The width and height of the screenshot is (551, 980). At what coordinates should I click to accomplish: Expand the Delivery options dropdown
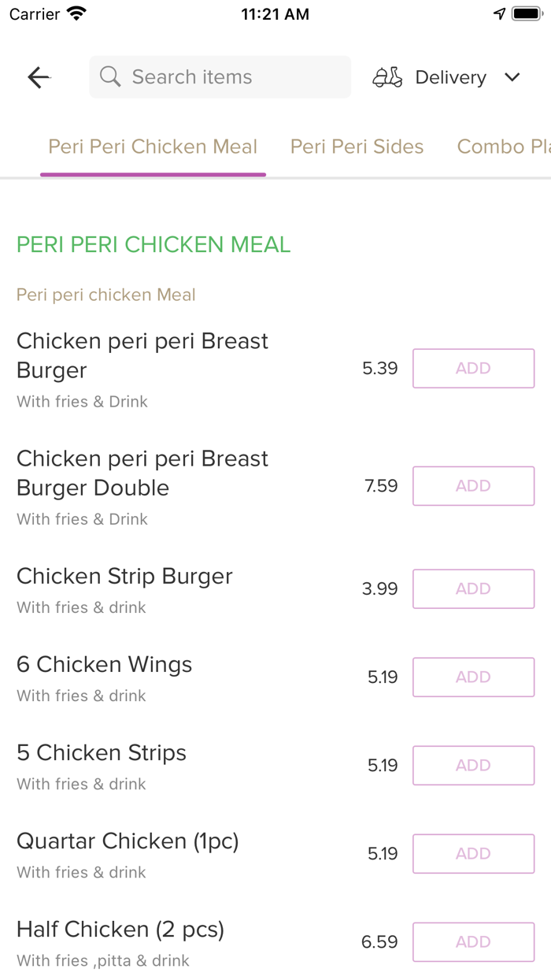pyautogui.click(x=450, y=77)
